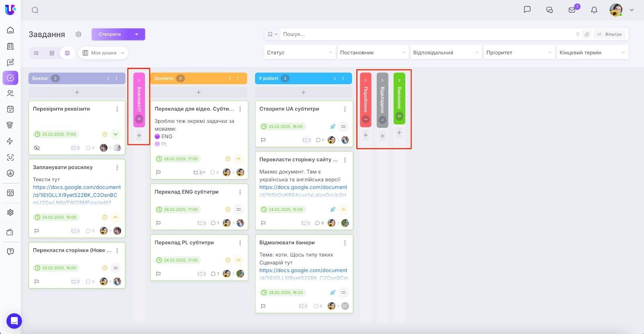644x334 pixels.
Task: Open the Пріоритет filter dropdown
Action: click(519, 53)
